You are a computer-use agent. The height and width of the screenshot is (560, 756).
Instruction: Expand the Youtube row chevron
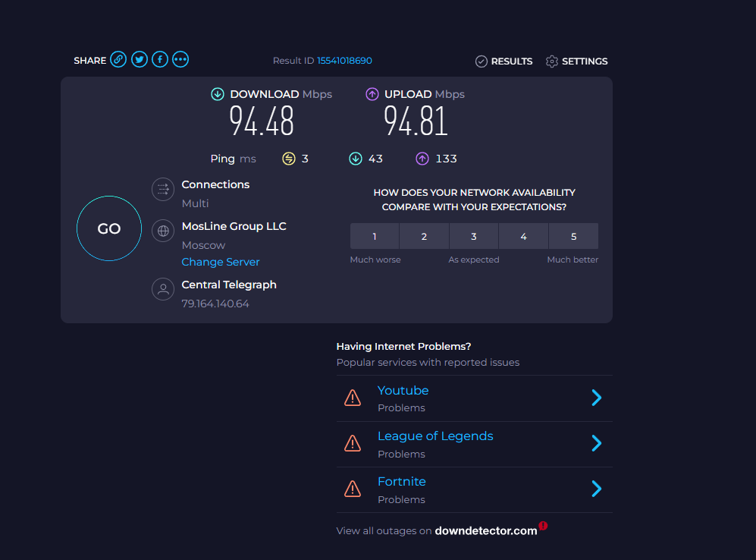(x=597, y=398)
